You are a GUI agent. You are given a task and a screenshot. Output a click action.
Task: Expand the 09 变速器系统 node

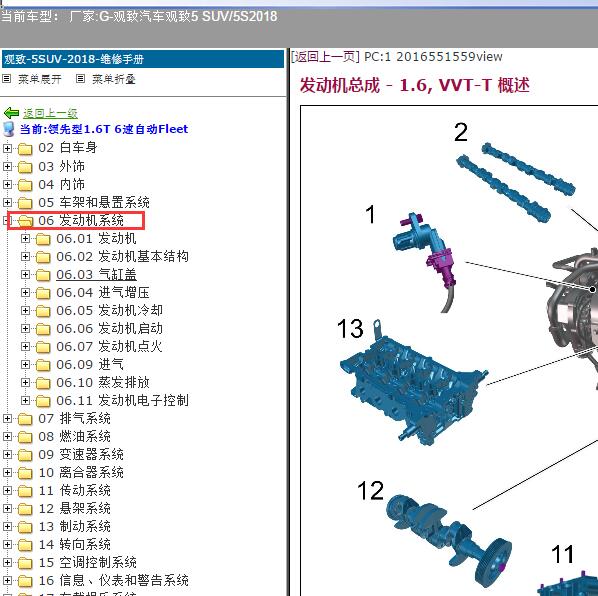click(x=7, y=454)
